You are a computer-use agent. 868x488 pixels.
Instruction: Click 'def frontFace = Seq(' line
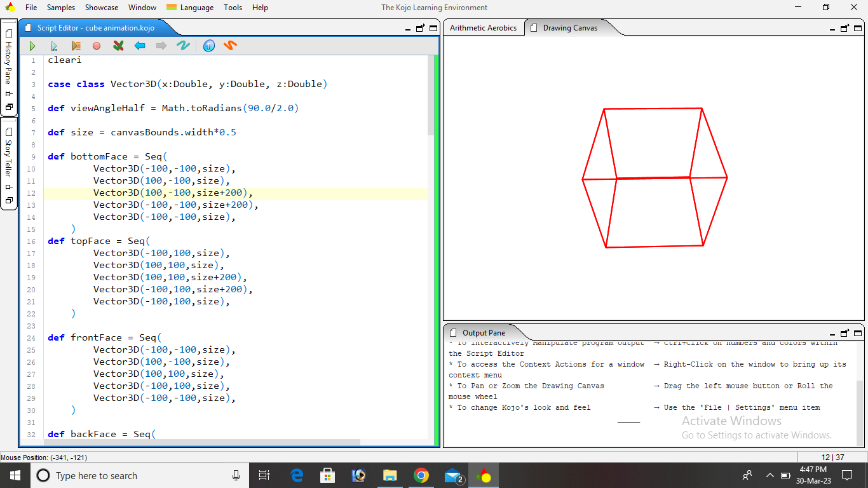coord(105,337)
